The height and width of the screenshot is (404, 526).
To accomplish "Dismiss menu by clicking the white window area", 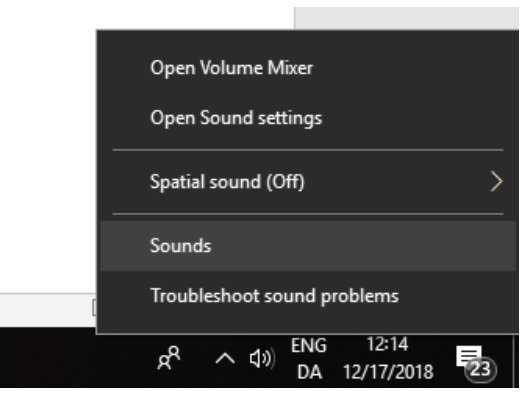I will (47, 144).
